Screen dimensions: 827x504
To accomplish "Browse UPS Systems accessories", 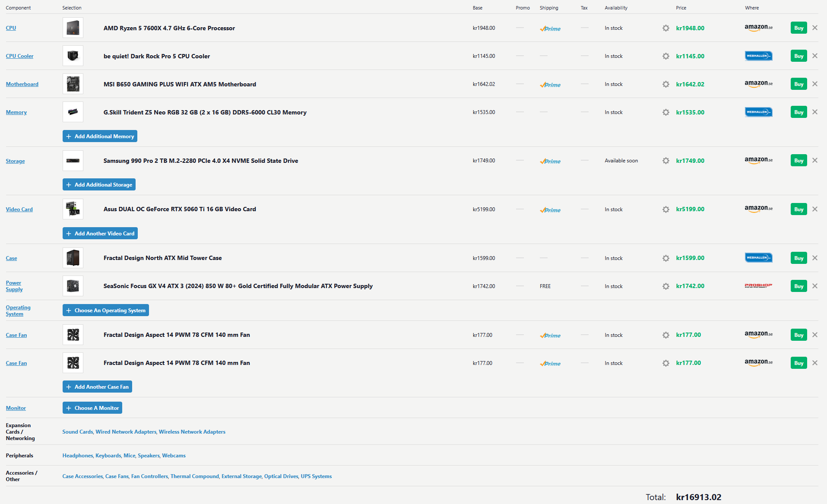I will point(316,476).
